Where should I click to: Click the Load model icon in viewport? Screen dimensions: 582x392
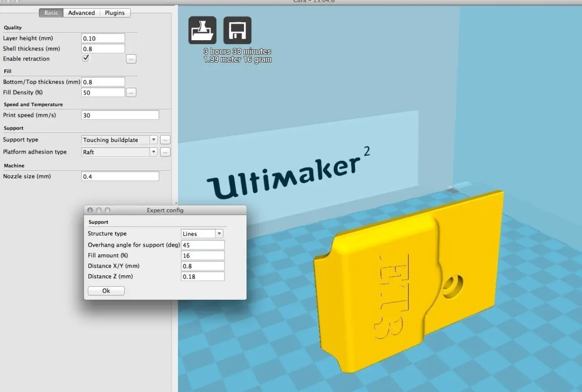[x=202, y=30]
